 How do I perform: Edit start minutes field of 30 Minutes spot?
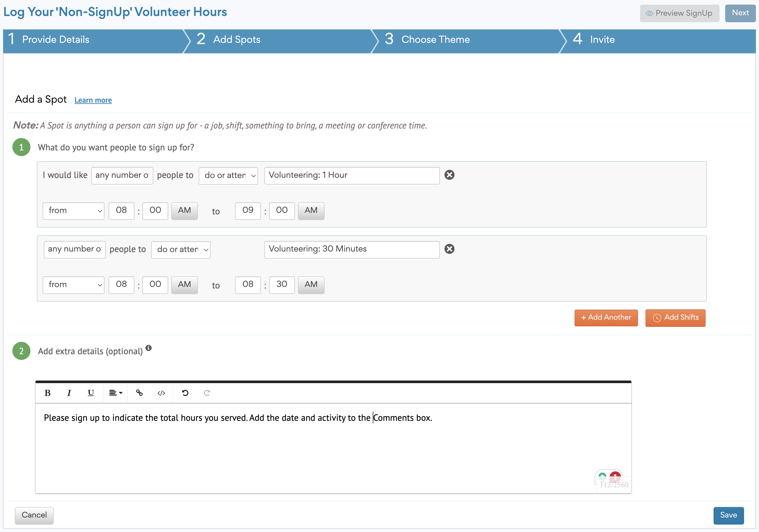155,285
